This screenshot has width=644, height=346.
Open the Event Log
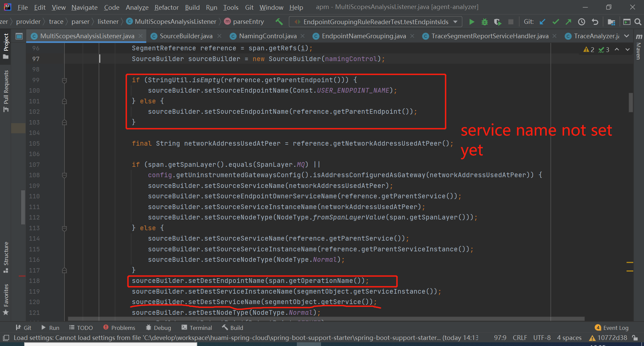click(615, 328)
